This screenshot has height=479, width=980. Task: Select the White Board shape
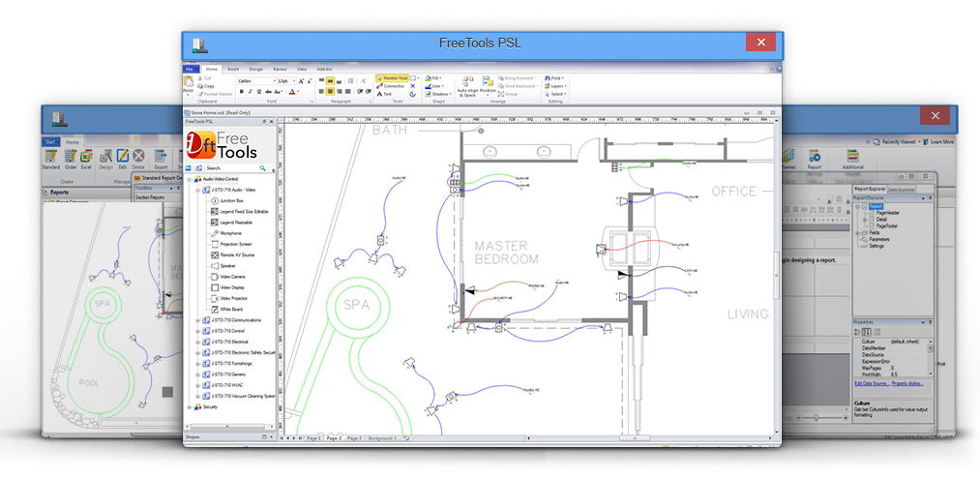pyautogui.click(x=227, y=309)
